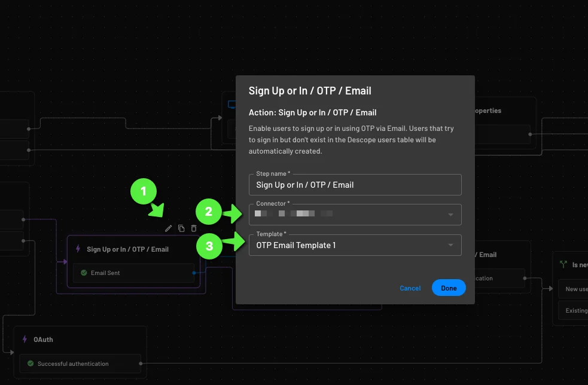The image size is (588, 385).
Task: Click the Cancel link
Action: [x=410, y=288]
